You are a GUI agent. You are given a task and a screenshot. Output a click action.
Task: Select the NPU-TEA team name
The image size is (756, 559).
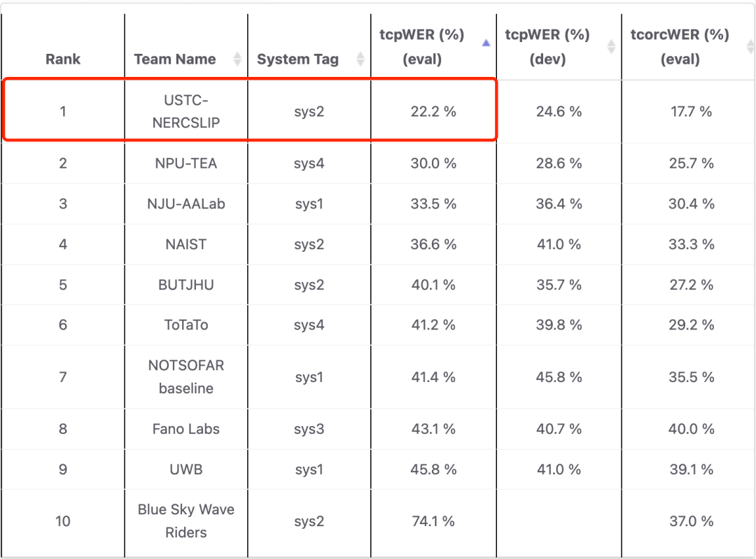[x=186, y=164]
